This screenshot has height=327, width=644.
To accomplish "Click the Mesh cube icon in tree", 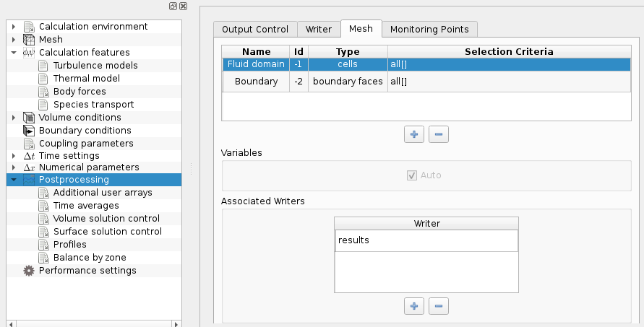I will pos(29,40).
